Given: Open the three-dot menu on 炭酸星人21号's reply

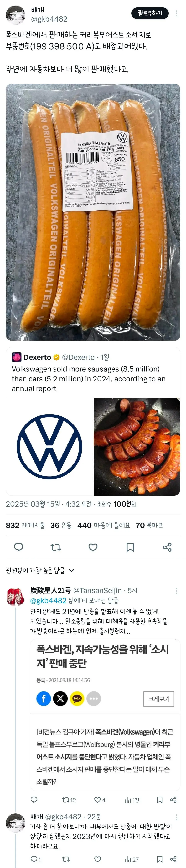Looking at the screenshot, I should pos(176,591).
